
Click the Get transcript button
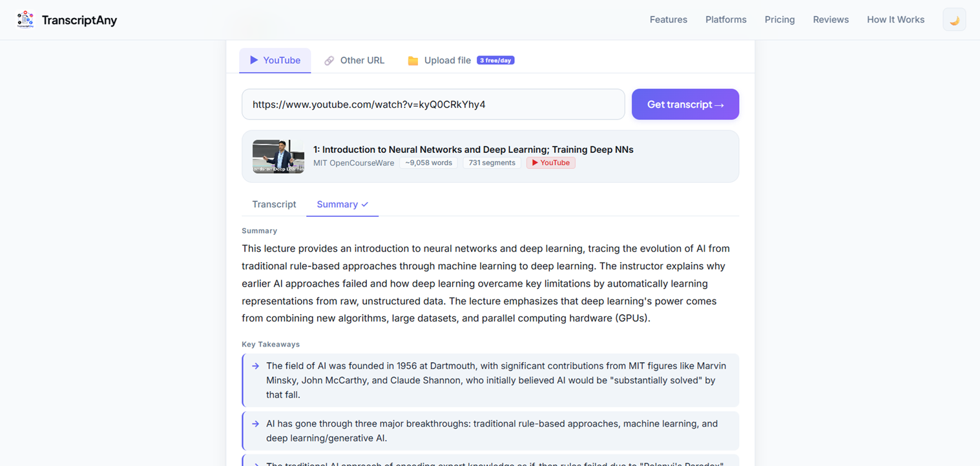click(x=685, y=105)
